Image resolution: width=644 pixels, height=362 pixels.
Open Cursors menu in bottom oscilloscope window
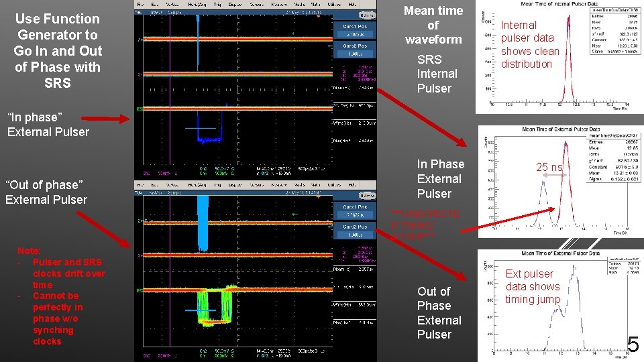pos(257,185)
